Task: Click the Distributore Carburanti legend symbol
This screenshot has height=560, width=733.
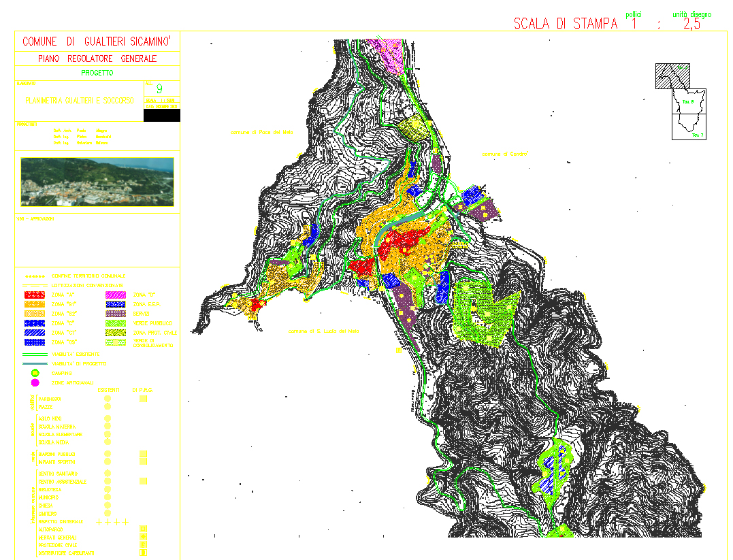Action: coord(143,553)
